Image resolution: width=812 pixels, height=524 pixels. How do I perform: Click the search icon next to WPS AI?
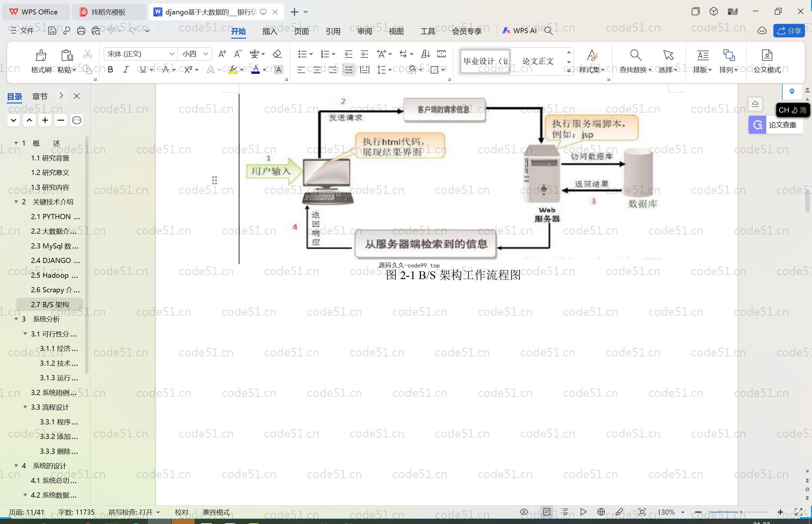[548, 31]
